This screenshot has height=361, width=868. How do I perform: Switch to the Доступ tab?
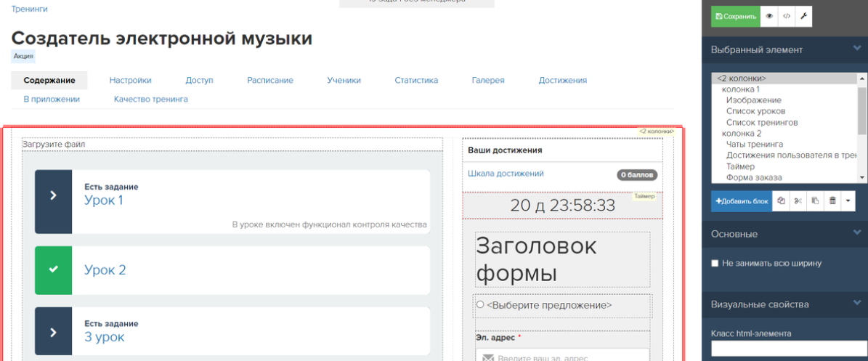coord(199,81)
